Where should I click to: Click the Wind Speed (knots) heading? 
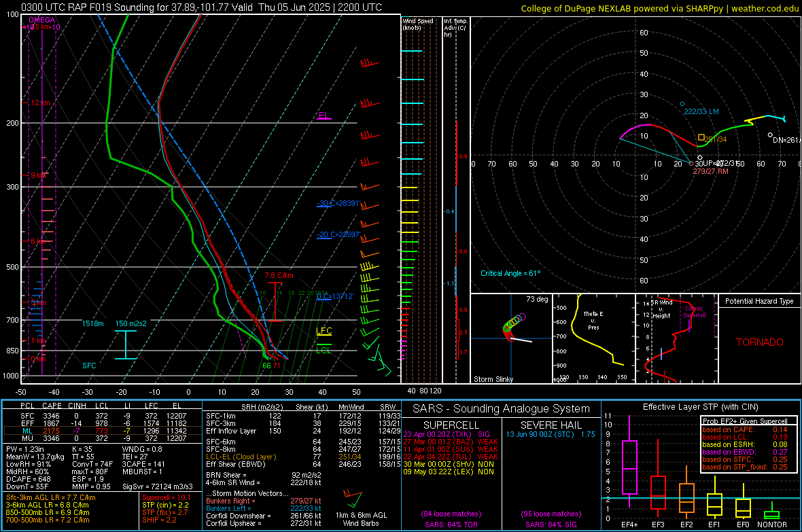(x=418, y=24)
